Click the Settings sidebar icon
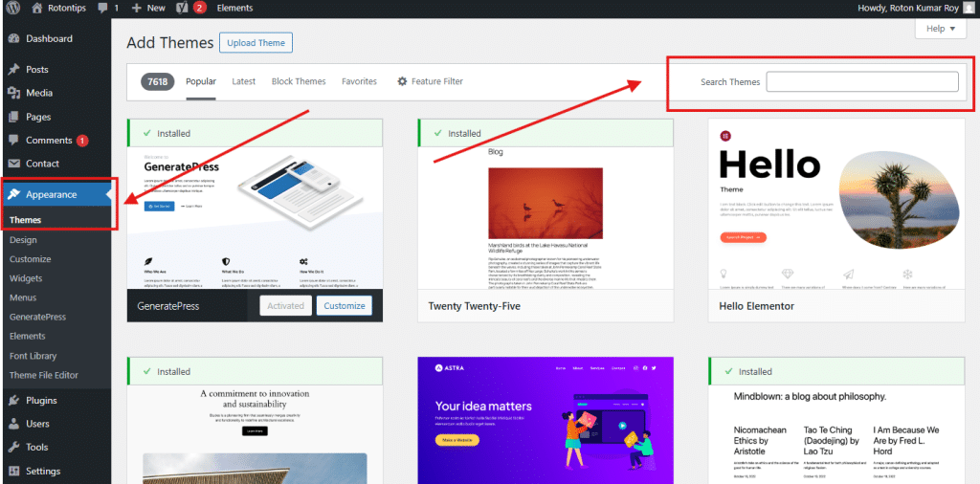 (13, 471)
